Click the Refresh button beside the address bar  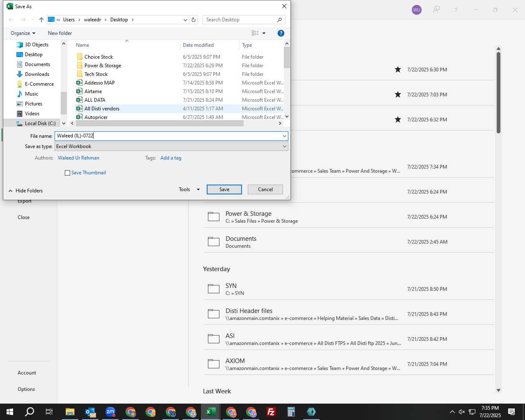pyautogui.click(x=194, y=20)
